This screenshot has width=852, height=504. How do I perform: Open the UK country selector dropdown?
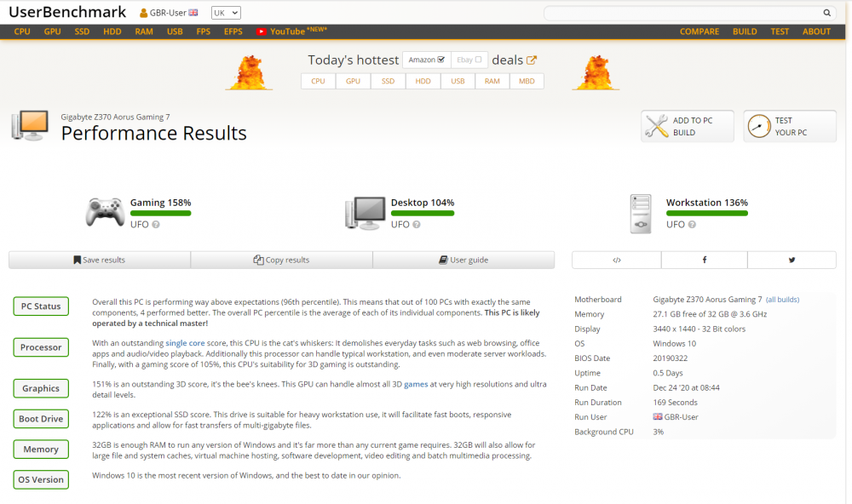[x=226, y=12]
